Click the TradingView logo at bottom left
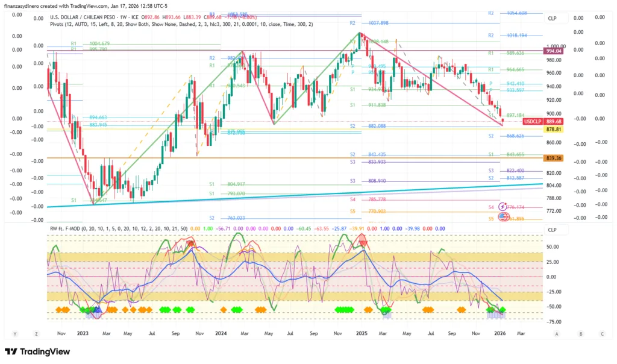Screen dimensions: 617x364 (37, 352)
